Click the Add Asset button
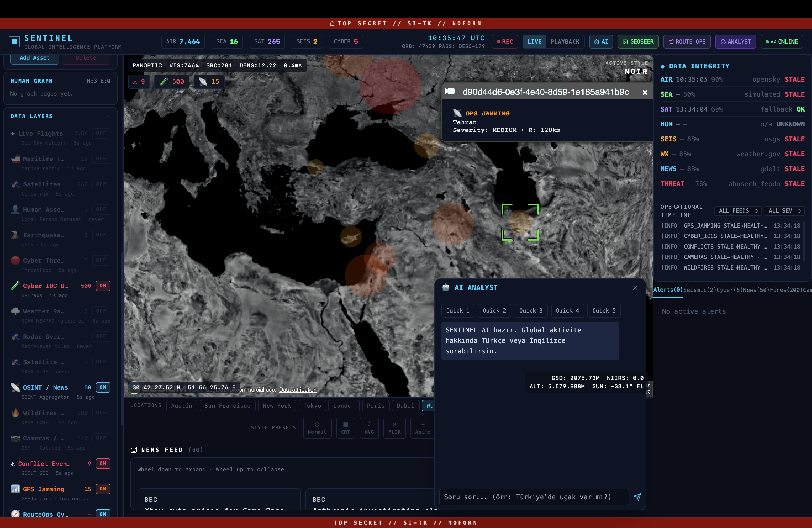 [x=35, y=58]
